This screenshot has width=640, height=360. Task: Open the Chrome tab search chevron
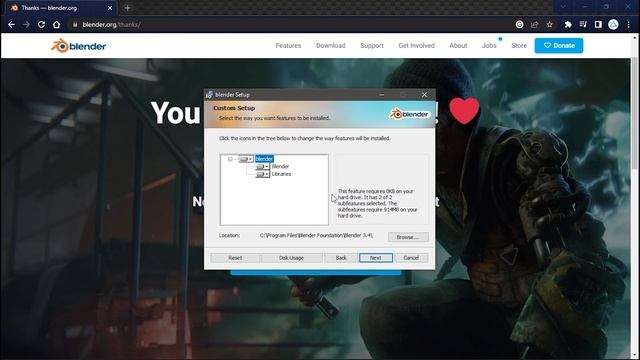click(563, 7)
